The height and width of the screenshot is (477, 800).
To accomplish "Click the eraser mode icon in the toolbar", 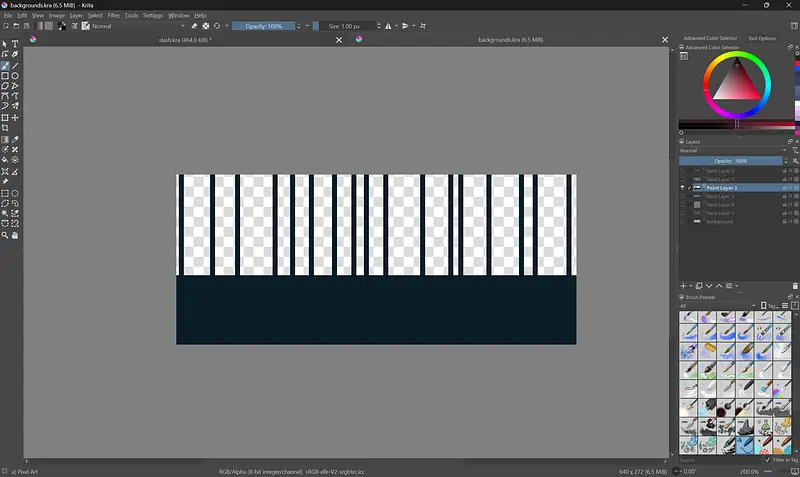I will (195, 26).
